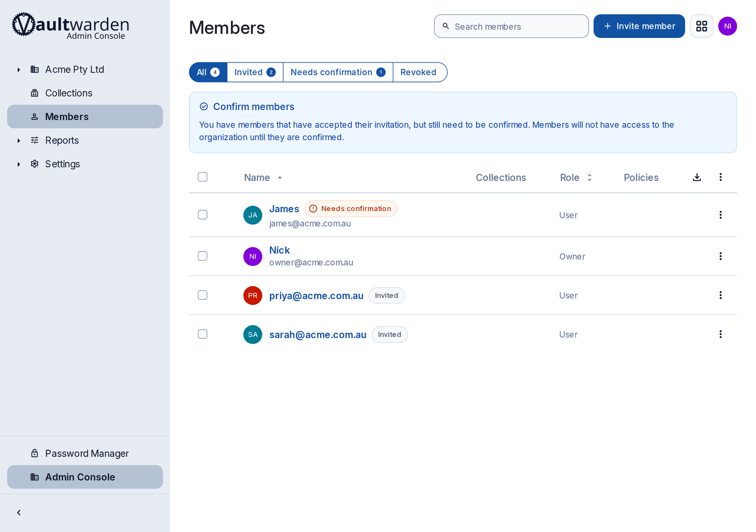The width and height of the screenshot is (756, 532).
Task: Show the All members tab
Action: point(208,72)
